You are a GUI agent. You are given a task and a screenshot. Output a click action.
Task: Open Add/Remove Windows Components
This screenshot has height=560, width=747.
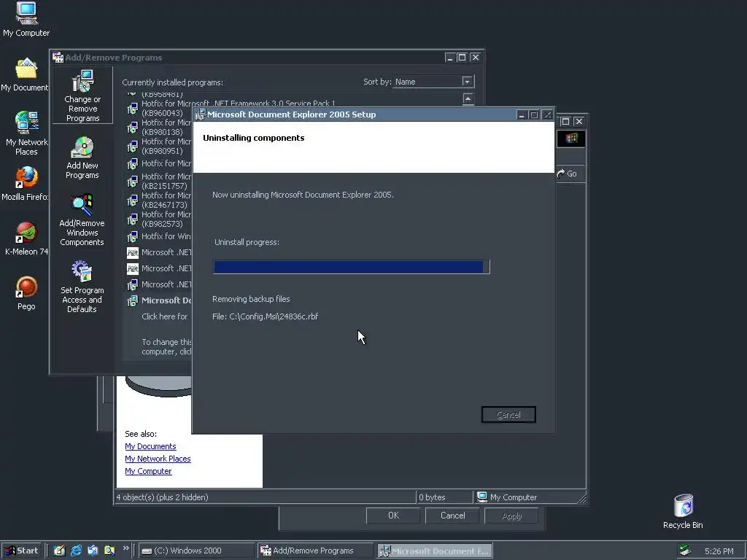coord(82,219)
